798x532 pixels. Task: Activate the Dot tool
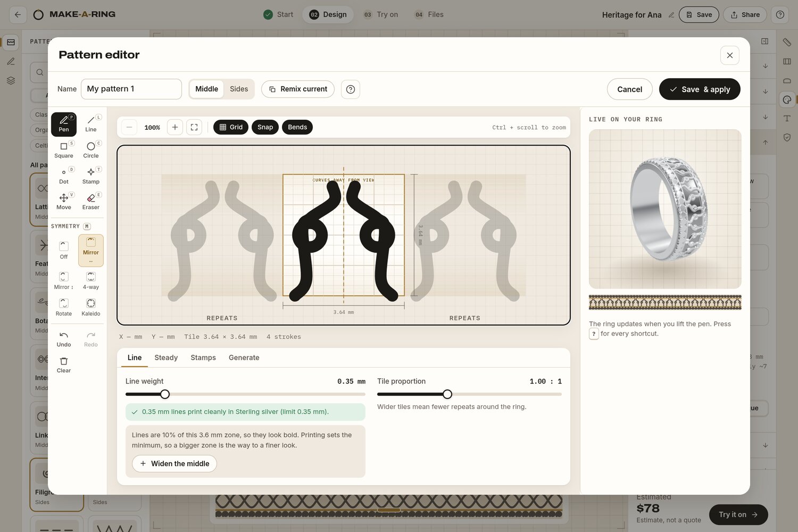[64, 176]
